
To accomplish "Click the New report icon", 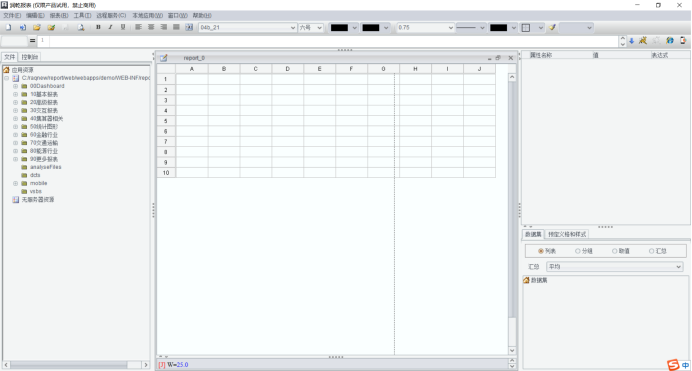I will [8, 27].
